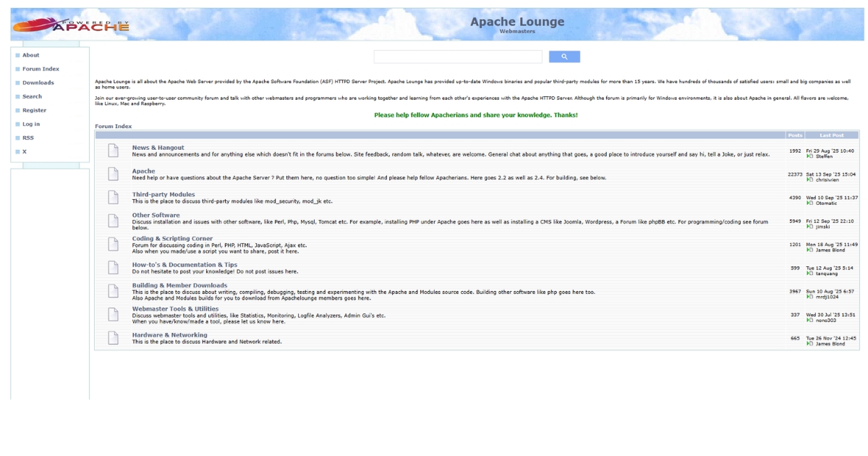Viewport: 868px width, 456px height.
Task: Open the RSS sidebar link
Action: click(x=28, y=138)
